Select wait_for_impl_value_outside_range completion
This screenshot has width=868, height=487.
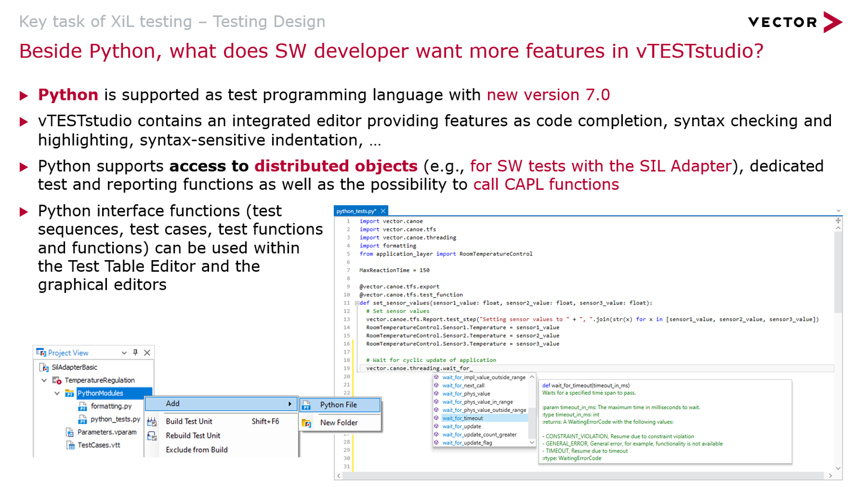pyautogui.click(x=484, y=378)
